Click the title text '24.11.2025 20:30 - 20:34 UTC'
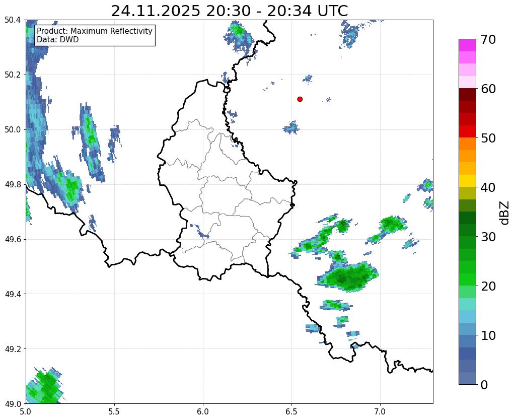 229,11
